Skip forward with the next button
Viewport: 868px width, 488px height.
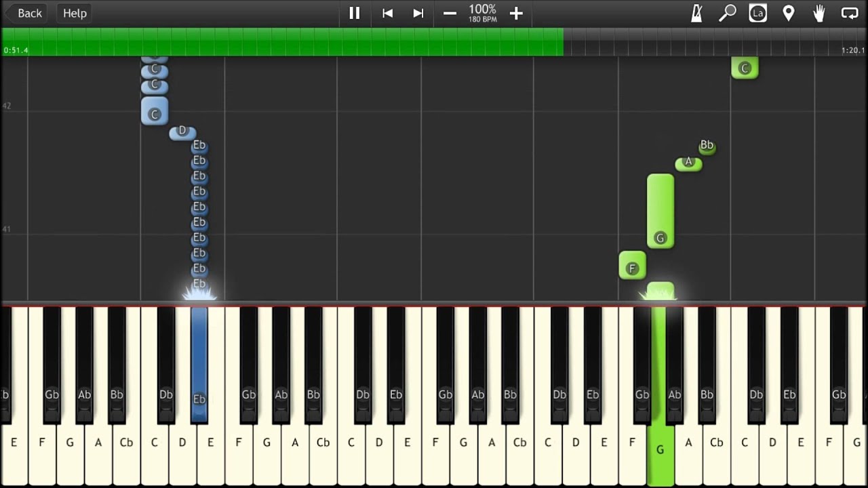coord(418,13)
